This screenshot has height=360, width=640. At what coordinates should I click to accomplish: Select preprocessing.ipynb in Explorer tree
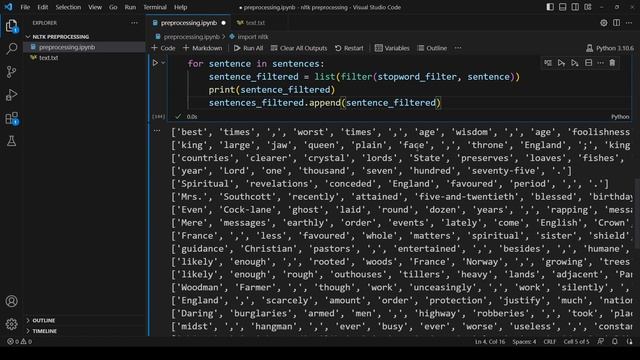click(x=67, y=47)
